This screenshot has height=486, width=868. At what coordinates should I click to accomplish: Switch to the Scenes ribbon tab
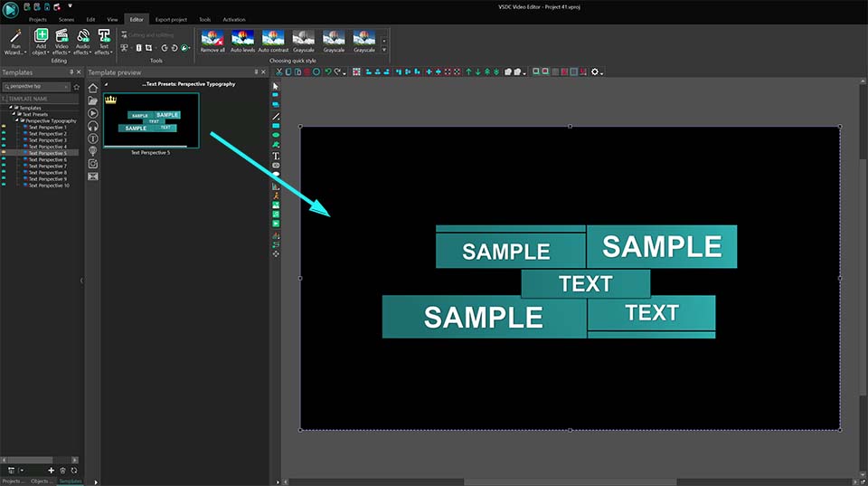66,19
